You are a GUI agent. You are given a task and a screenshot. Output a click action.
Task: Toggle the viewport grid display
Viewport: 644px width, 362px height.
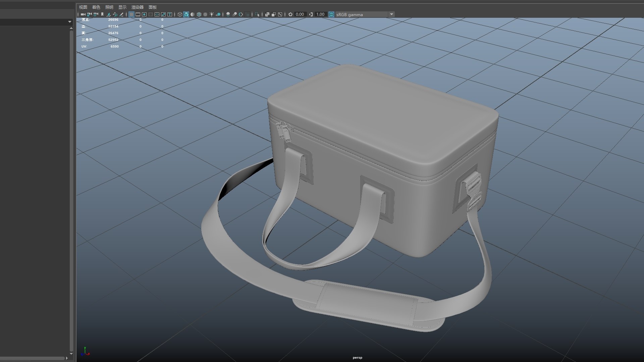click(131, 14)
